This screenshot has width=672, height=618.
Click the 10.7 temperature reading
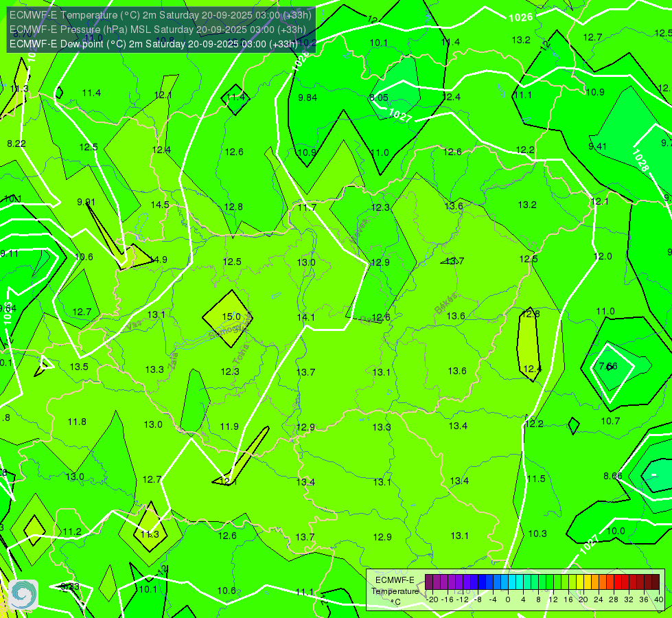click(610, 421)
